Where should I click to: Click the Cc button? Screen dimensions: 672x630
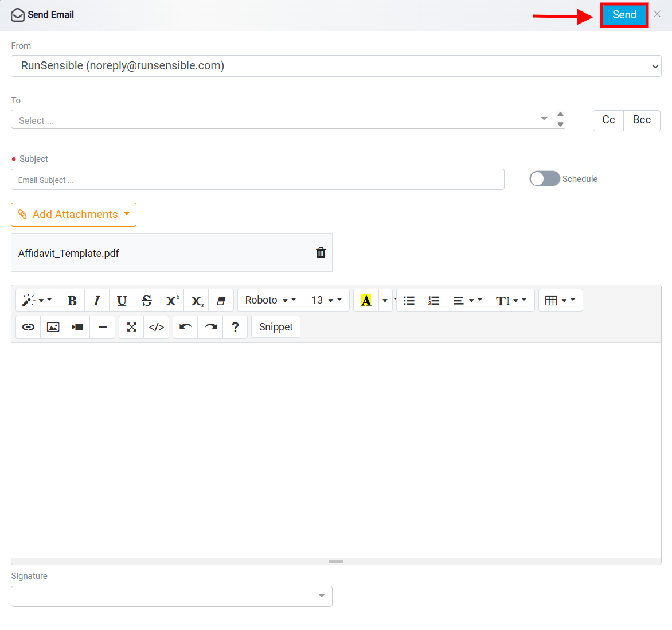[x=608, y=120]
